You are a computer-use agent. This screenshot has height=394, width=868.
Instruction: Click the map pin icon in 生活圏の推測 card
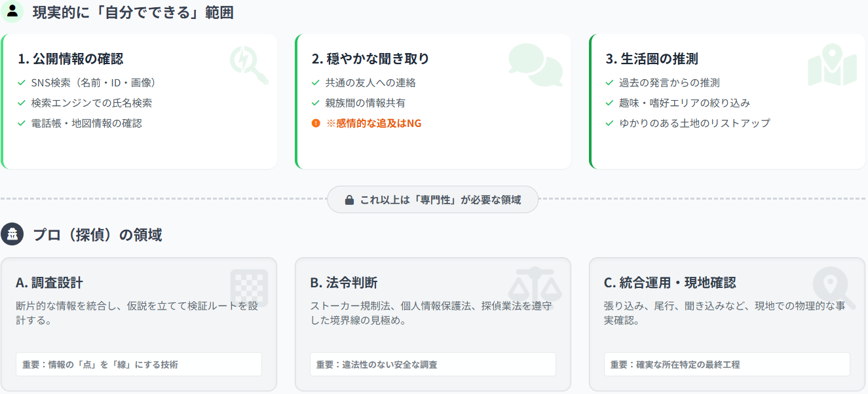pyautogui.click(x=832, y=65)
